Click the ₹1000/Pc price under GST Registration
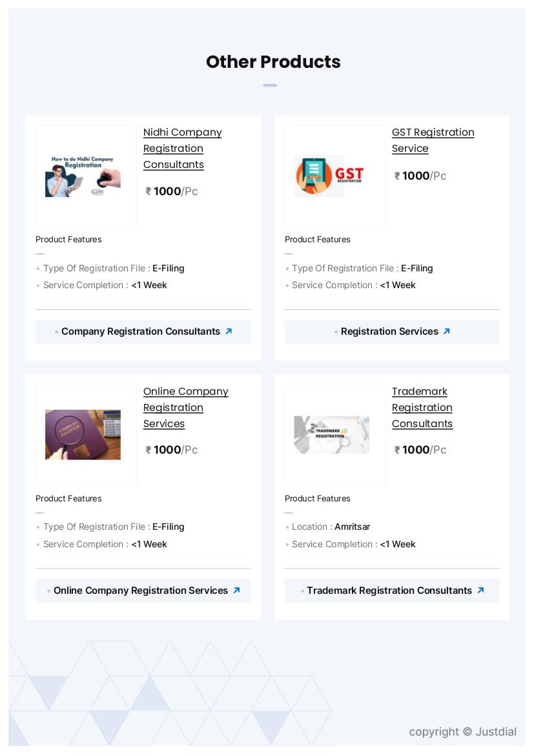 click(420, 176)
